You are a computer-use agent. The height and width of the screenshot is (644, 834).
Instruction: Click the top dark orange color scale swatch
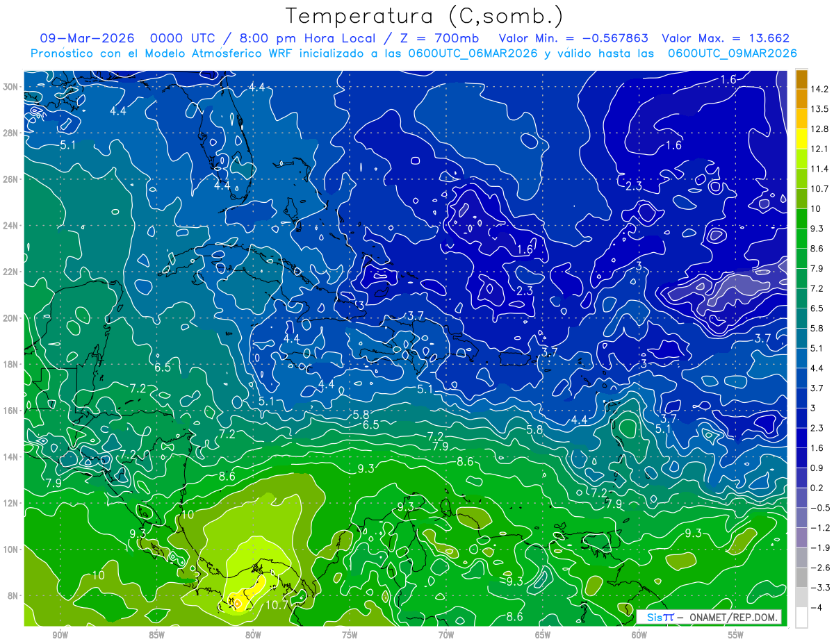click(801, 80)
